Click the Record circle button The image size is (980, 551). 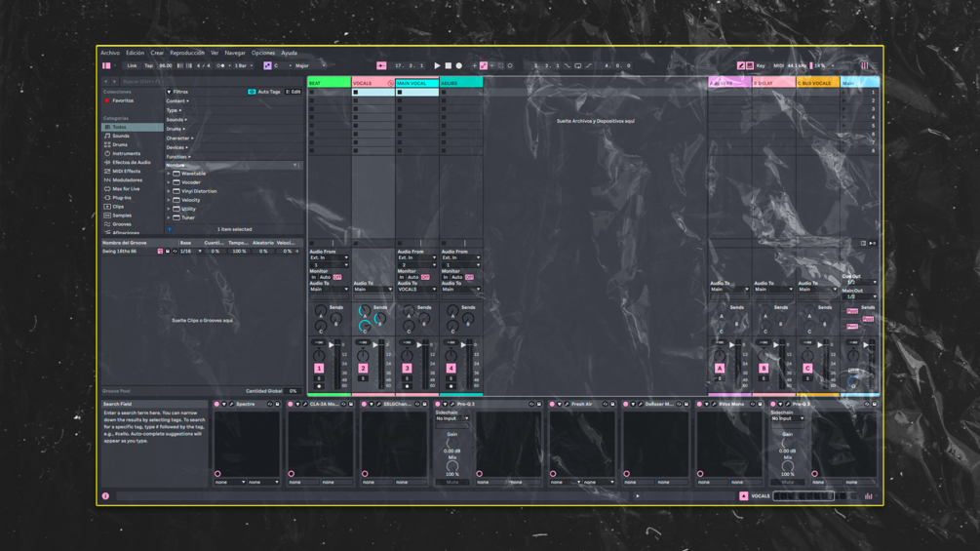tap(458, 65)
